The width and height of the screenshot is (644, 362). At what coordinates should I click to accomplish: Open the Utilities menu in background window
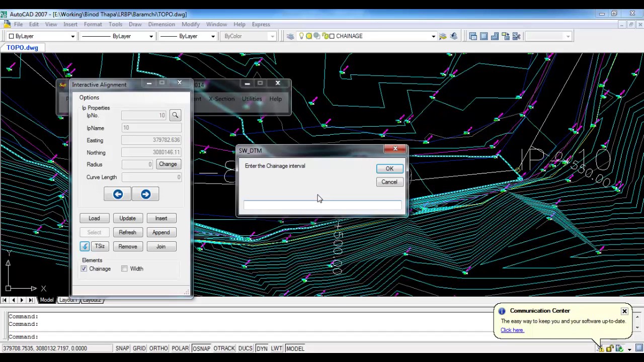(252, 99)
